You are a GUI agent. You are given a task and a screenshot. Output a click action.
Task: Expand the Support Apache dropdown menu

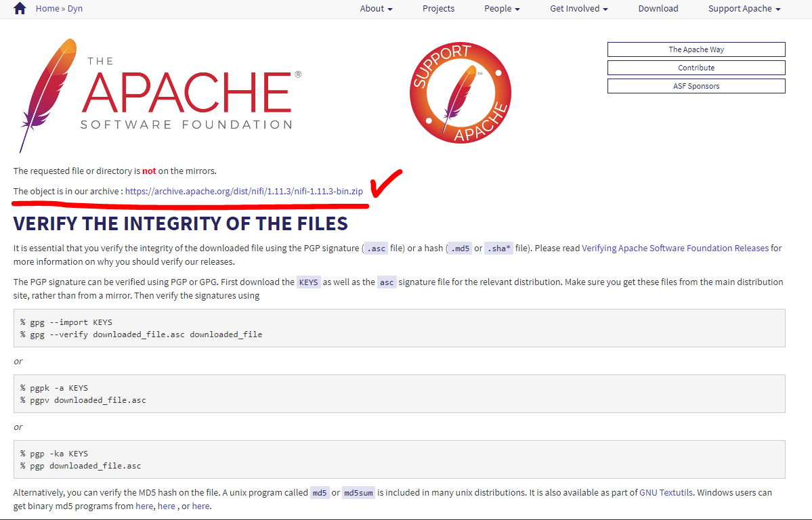click(x=744, y=8)
